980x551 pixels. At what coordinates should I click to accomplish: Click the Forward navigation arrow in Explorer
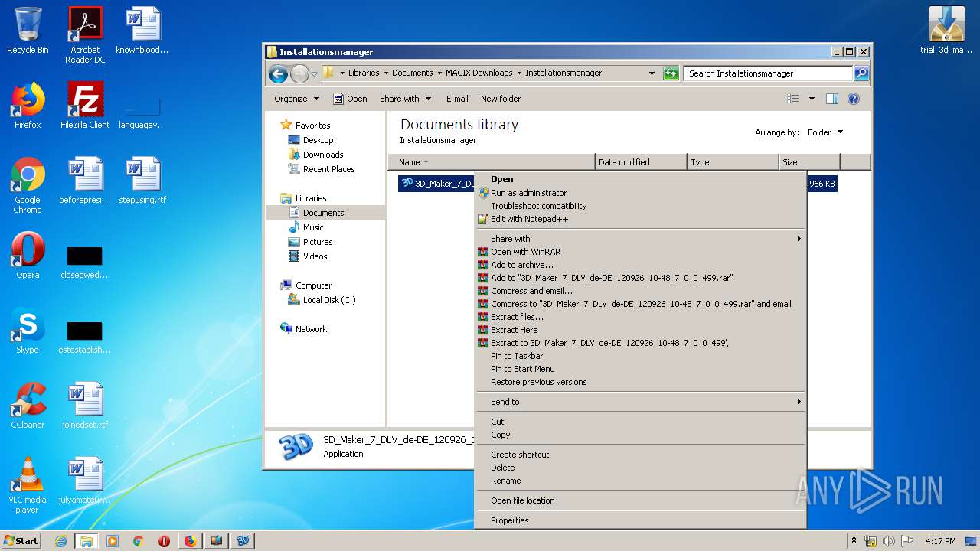point(299,73)
